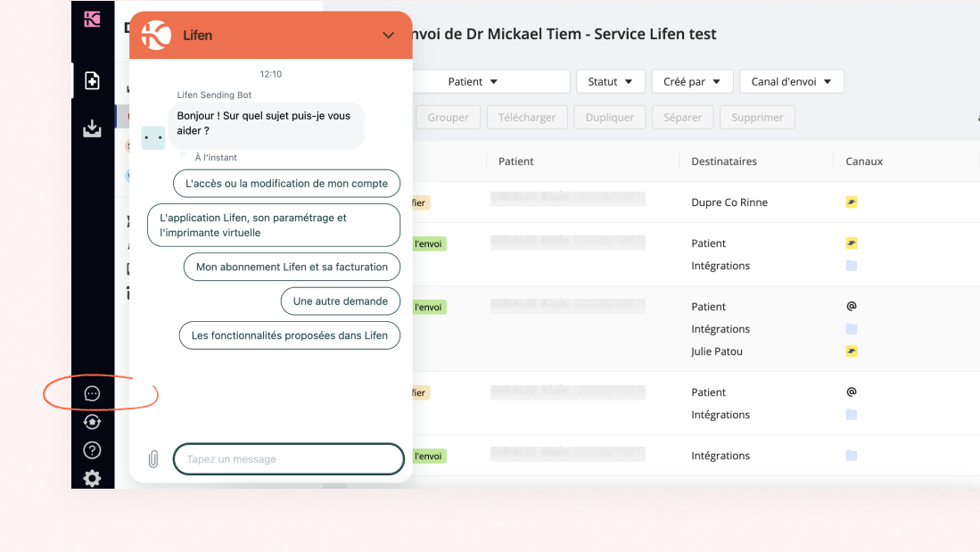Open the settings gear icon
This screenshot has height=552, width=980.
(92, 479)
